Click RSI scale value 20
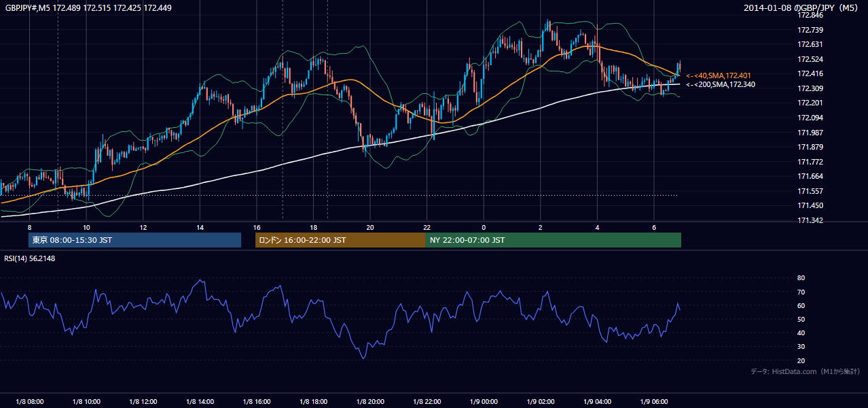This screenshot has height=408, width=868. coord(801,360)
